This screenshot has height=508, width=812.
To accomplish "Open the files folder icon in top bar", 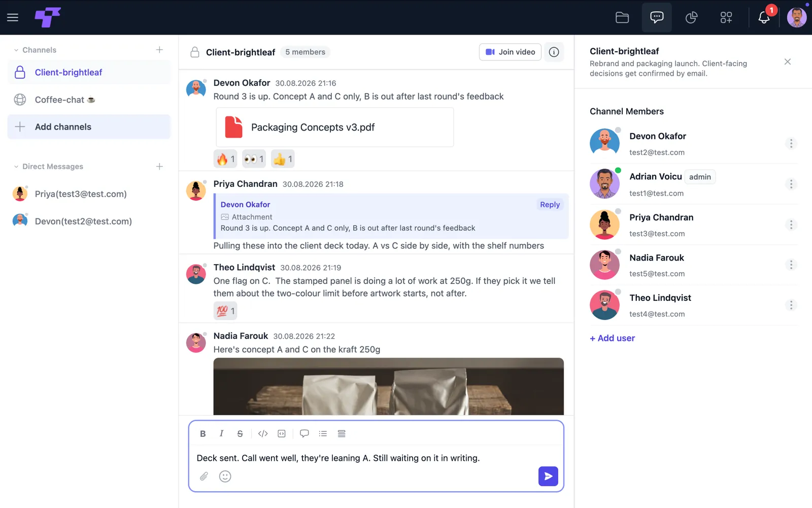I will click(x=622, y=17).
